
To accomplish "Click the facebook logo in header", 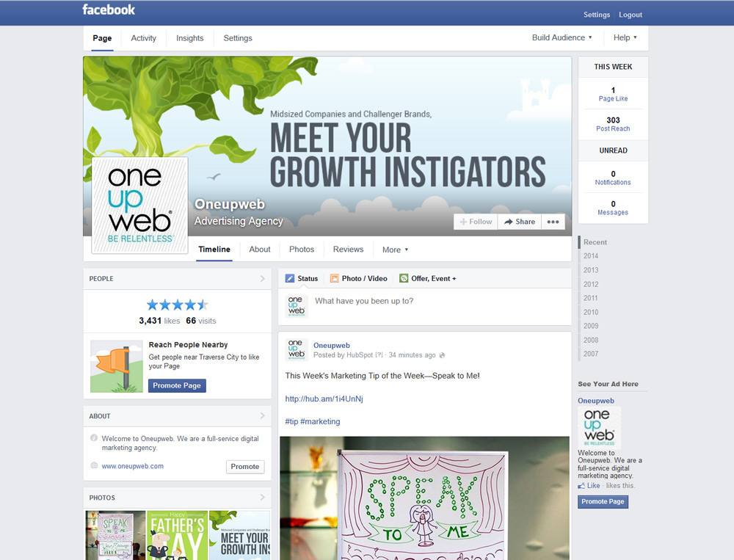I will pyautogui.click(x=109, y=10).
